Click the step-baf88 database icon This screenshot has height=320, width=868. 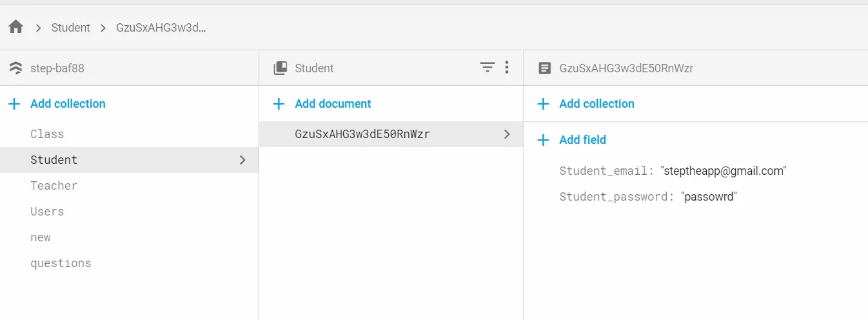[x=16, y=68]
